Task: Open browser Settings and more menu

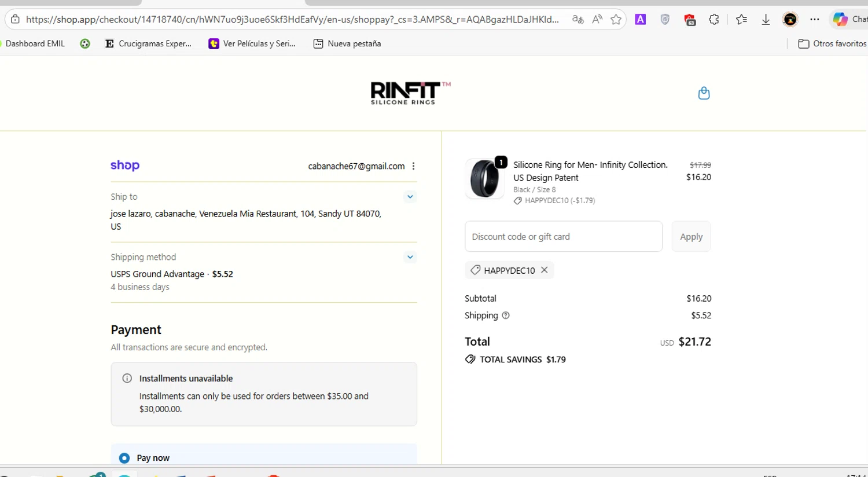Action: point(815,19)
